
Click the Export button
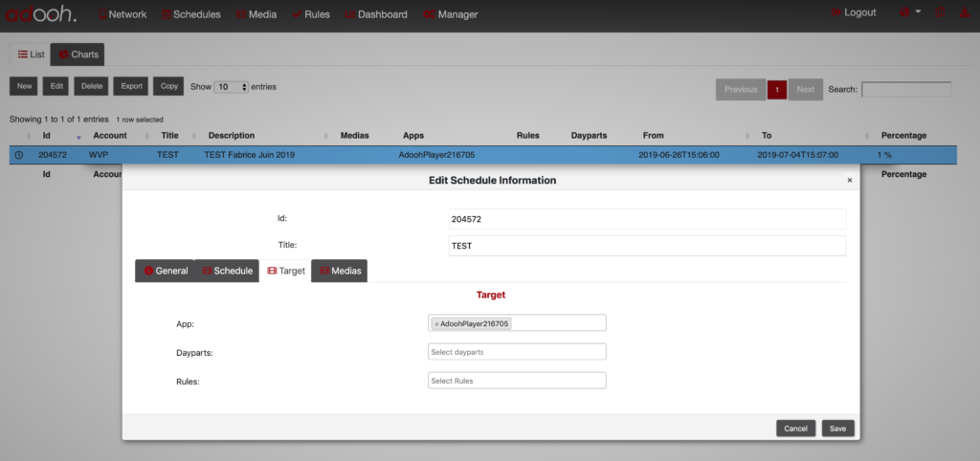click(x=131, y=86)
